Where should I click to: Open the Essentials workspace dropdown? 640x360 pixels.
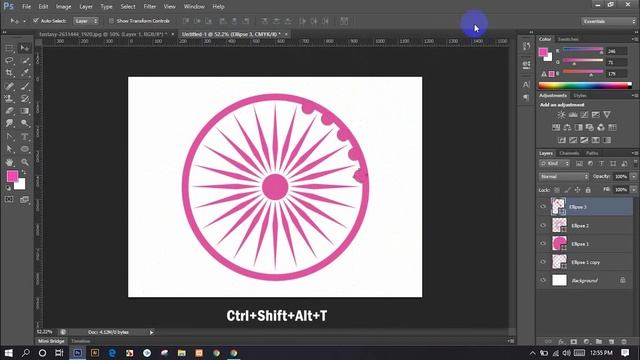[608, 21]
